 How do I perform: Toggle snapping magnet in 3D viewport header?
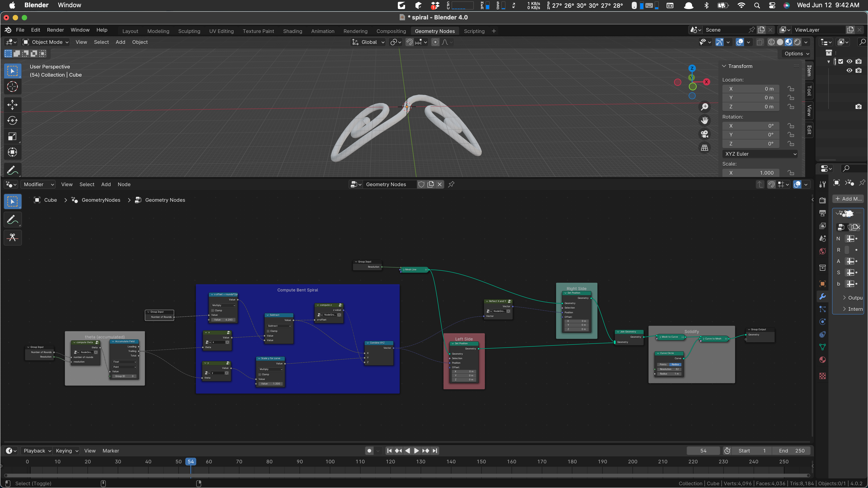pyautogui.click(x=409, y=42)
